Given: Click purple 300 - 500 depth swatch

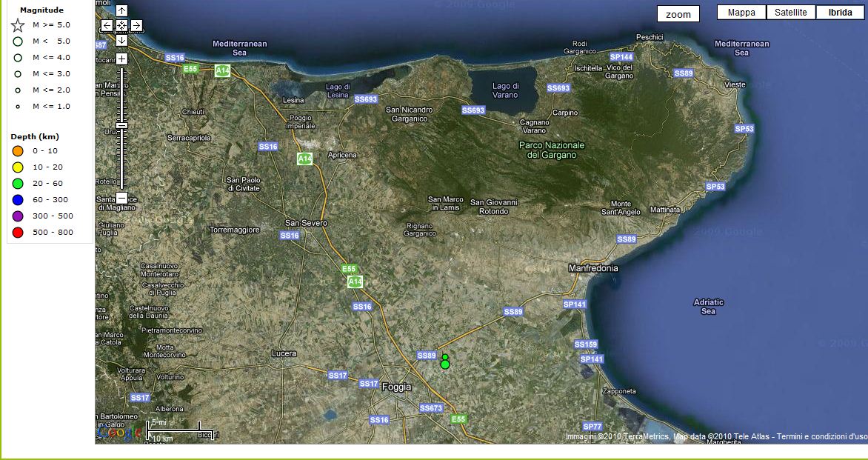Looking at the screenshot, I should pyautogui.click(x=18, y=216).
